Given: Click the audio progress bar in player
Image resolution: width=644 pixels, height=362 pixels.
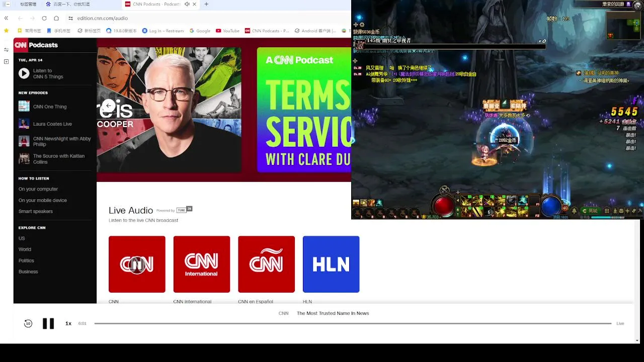Looking at the screenshot, I should pyautogui.click(x=353, y=324).
